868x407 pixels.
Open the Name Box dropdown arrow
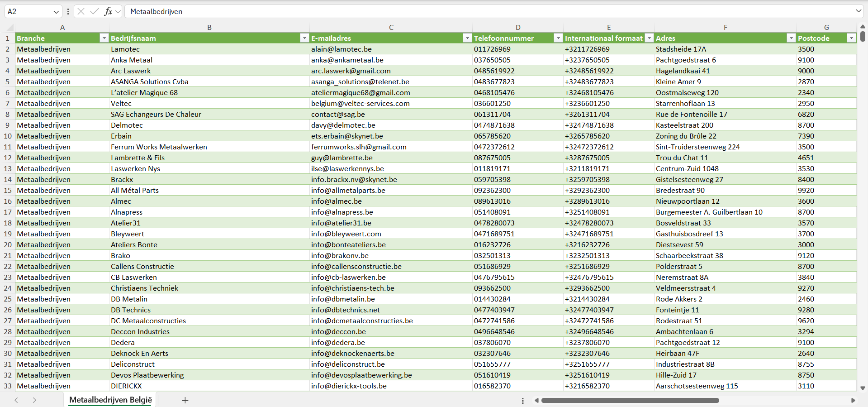(56, 12)
